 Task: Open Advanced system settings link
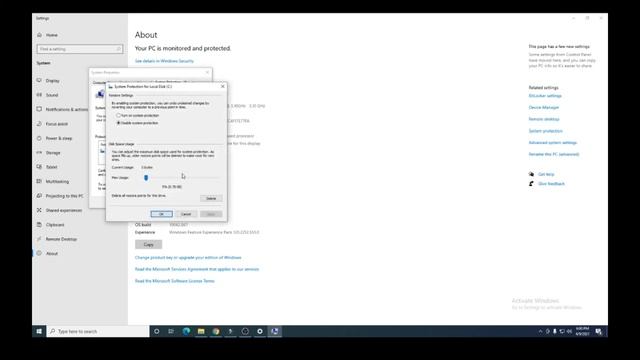pos(553,143)
